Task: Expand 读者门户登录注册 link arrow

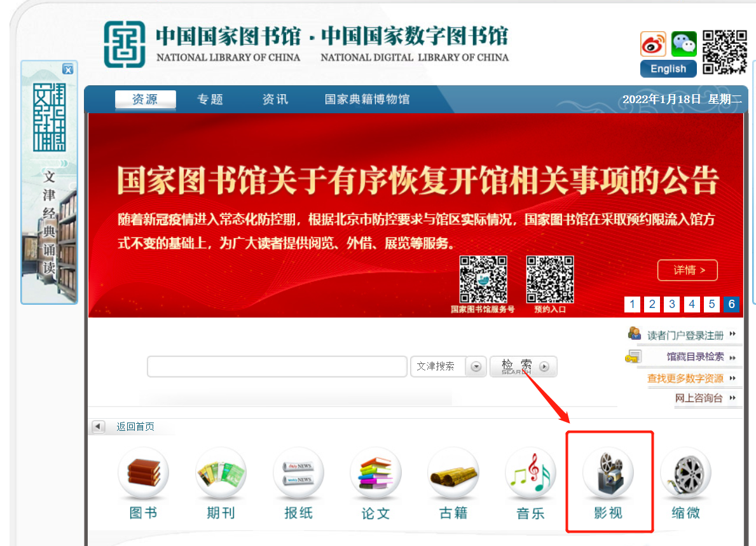Action: (x=733, y=334)
